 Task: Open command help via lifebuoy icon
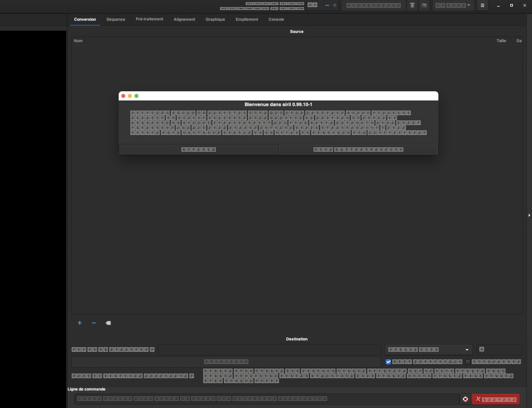pyautogui.click(x=465, y=399)
